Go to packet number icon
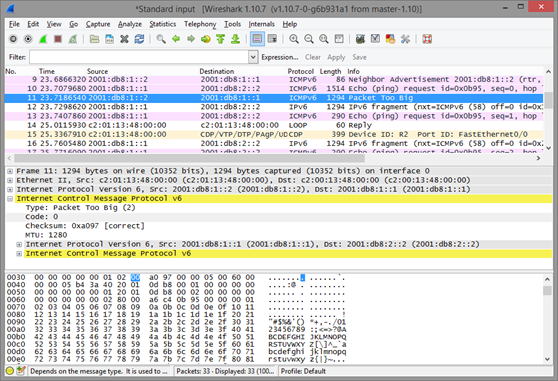The height and width of the screenshot is (381, 558). click(x=206, y=39)
